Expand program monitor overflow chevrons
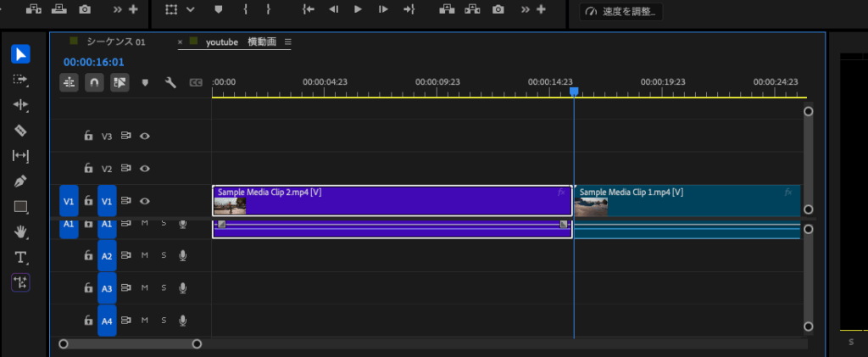Screen dimensions: 868x357 (525, 9)
